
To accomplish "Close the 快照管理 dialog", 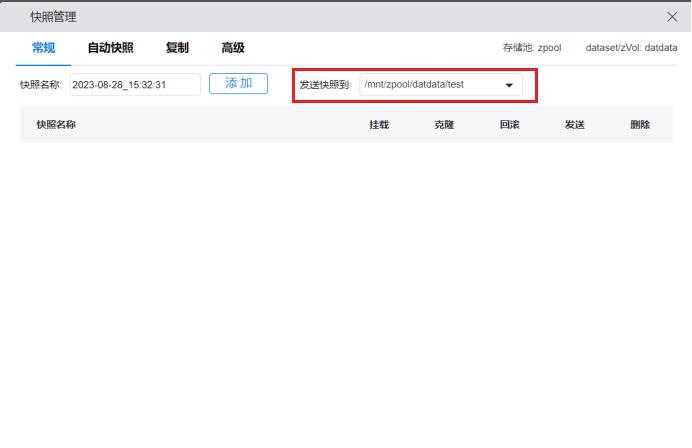I will coord(672,17).
